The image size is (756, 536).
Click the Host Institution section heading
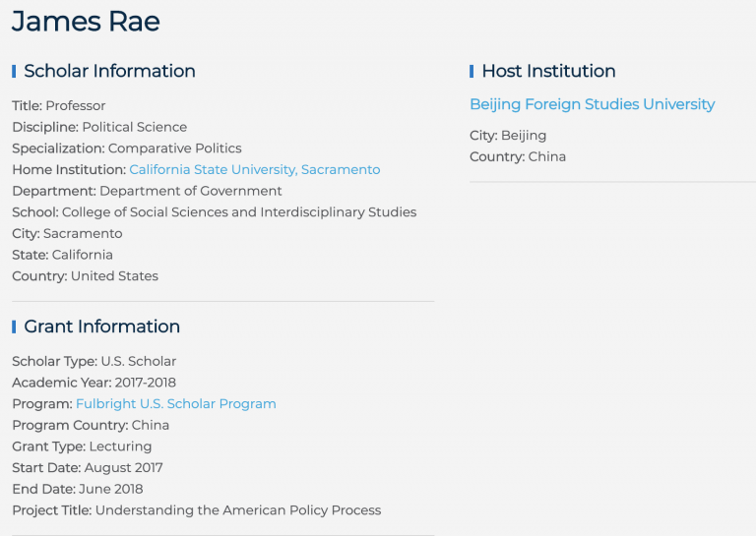coord(548,71)
